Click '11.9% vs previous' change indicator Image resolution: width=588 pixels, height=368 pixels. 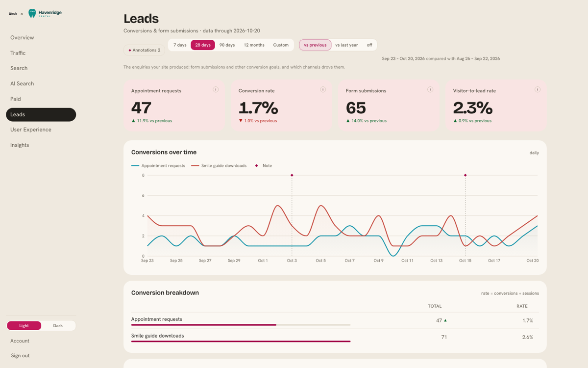[151, 121]
